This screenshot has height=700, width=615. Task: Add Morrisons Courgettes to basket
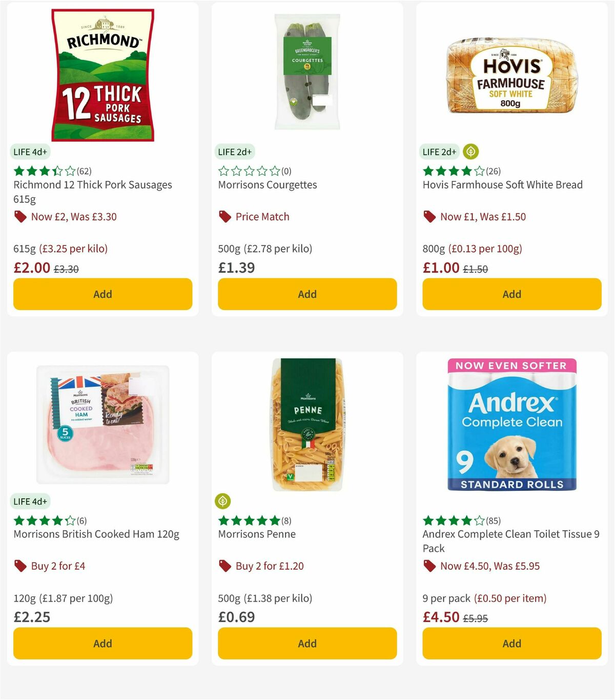[306, 294]
